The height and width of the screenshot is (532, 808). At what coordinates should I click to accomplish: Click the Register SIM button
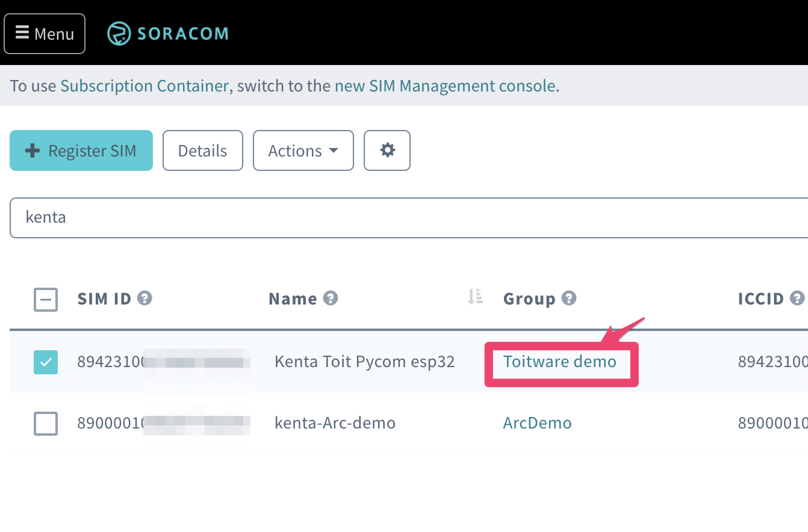[81, 150]
